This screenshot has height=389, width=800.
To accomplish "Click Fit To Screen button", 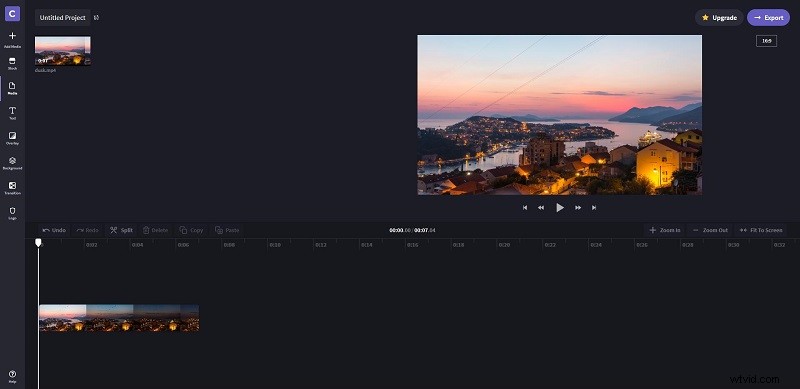I will click(761, 230).
